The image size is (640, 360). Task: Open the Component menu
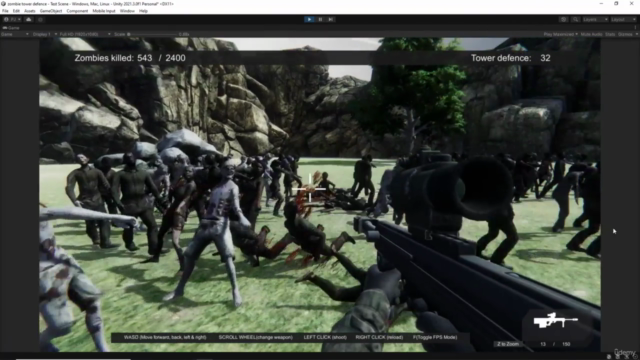point(77,11)
